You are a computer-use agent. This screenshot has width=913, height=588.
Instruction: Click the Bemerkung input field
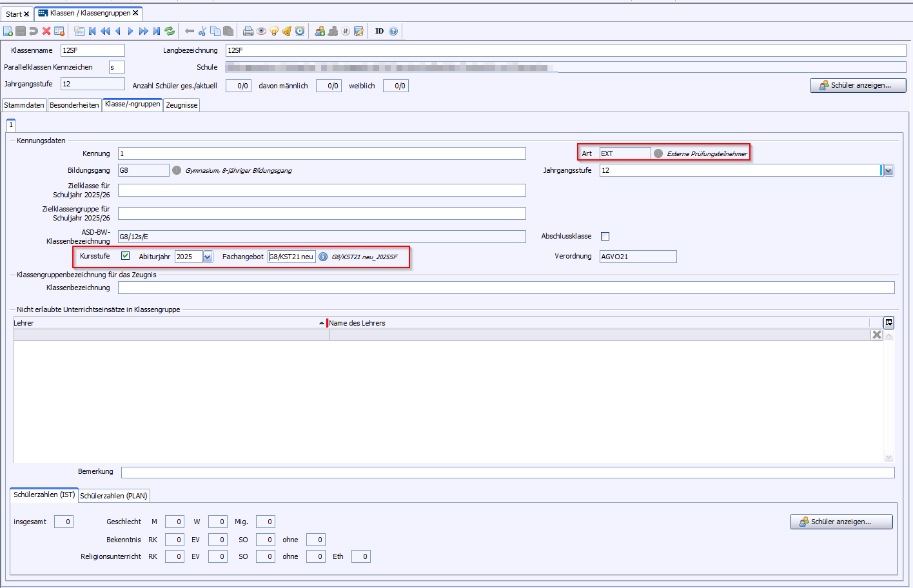click(x=507, y=473)
